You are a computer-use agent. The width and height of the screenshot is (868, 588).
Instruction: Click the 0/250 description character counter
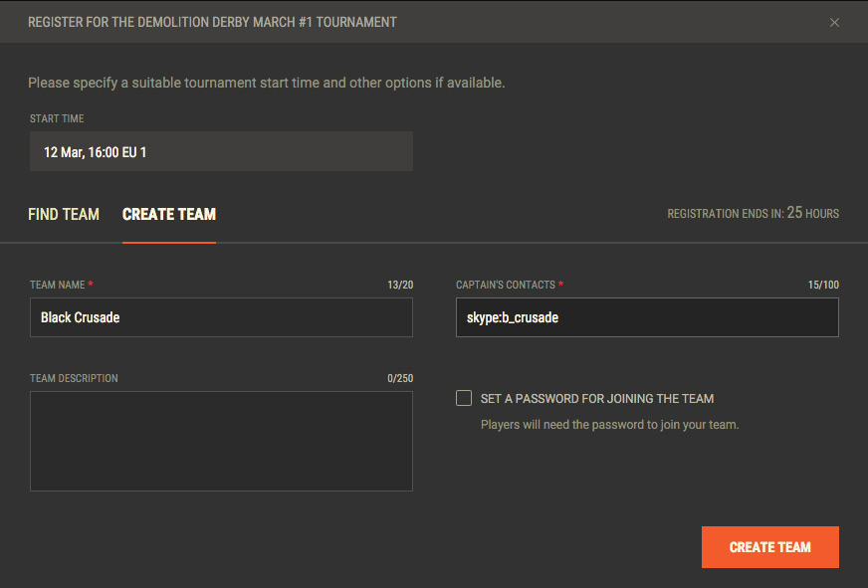tap(400, 378)
